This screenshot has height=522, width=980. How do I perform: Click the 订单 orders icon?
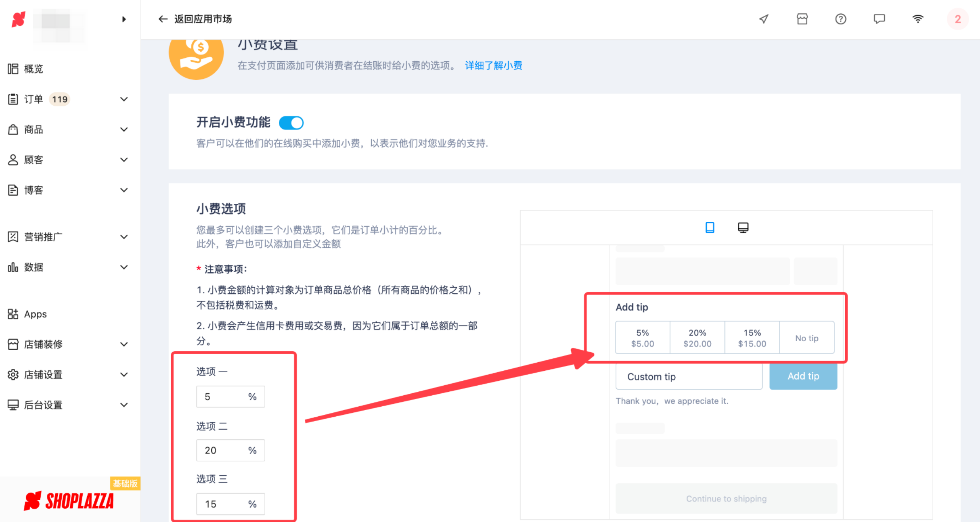pos(13,99)
